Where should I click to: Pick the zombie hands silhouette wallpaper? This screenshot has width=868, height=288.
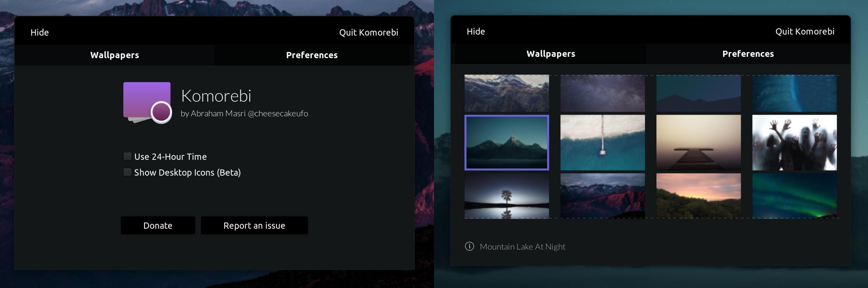795,142
